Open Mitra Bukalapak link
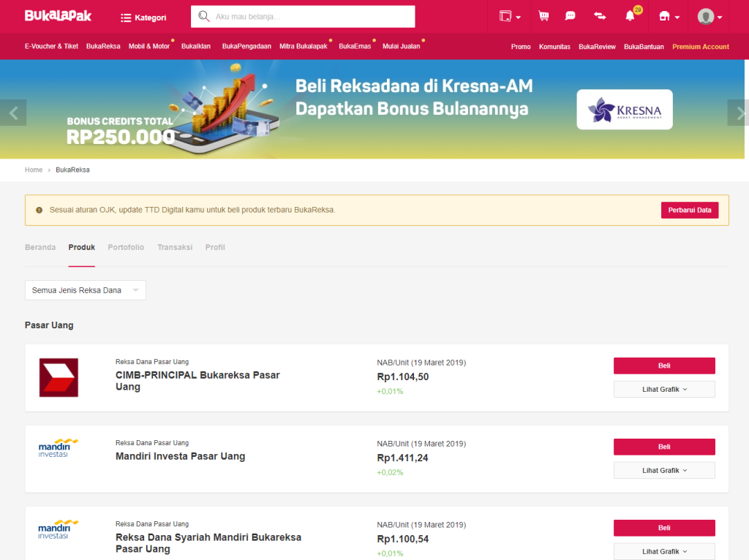The image size is (749, 560). (x=304, y=46)
